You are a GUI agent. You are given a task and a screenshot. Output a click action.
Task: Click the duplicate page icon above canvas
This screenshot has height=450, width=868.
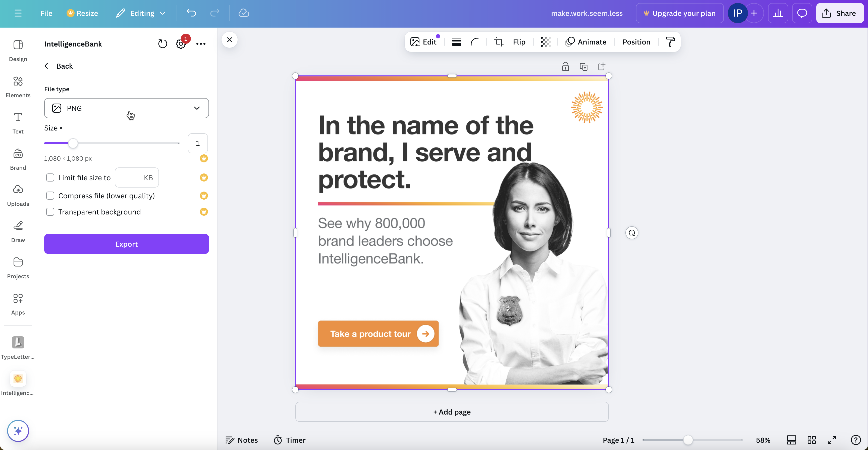click(x=584, y=67)
